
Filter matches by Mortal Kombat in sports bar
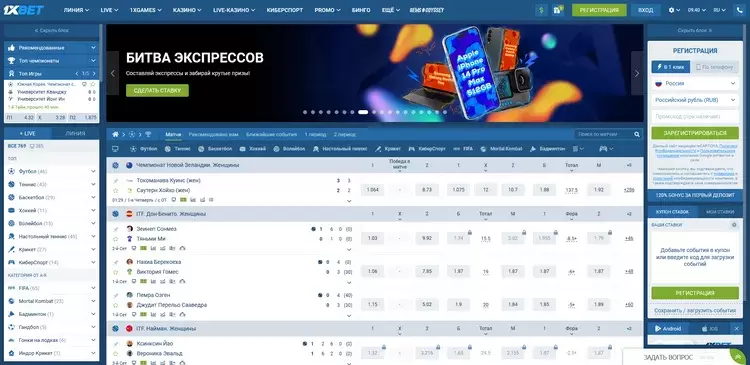501,149
